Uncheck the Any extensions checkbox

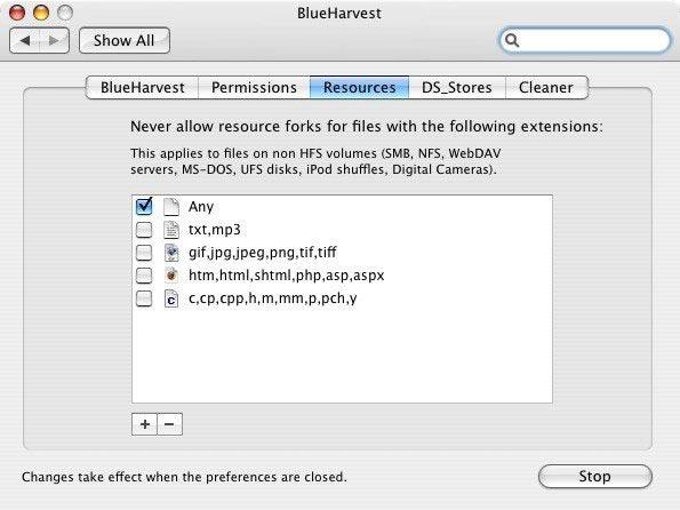(x=144, y=206)
